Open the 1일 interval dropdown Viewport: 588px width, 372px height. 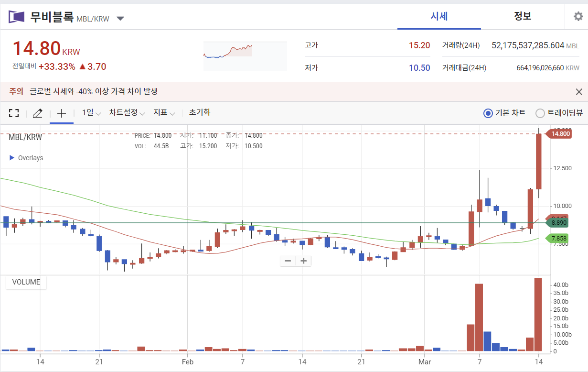click(90, 113)
